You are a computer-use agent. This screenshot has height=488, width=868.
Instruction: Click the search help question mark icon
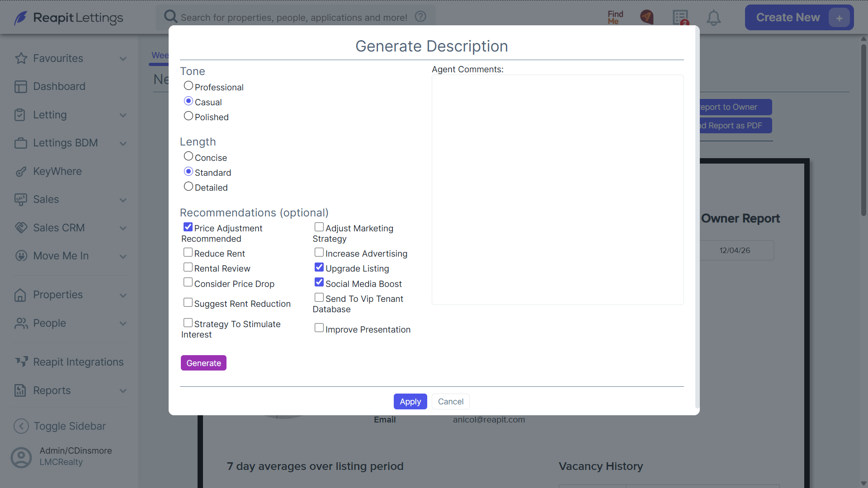point(420,17)
